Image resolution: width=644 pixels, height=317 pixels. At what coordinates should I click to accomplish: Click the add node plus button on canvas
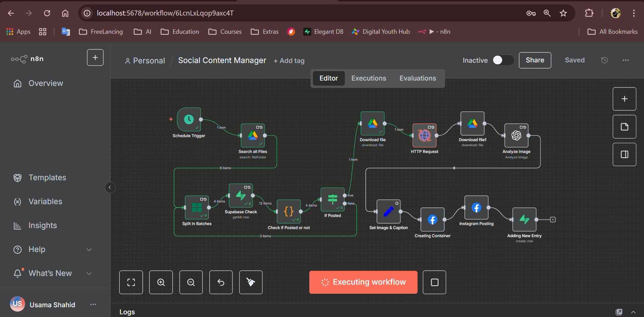pos(625,99)
